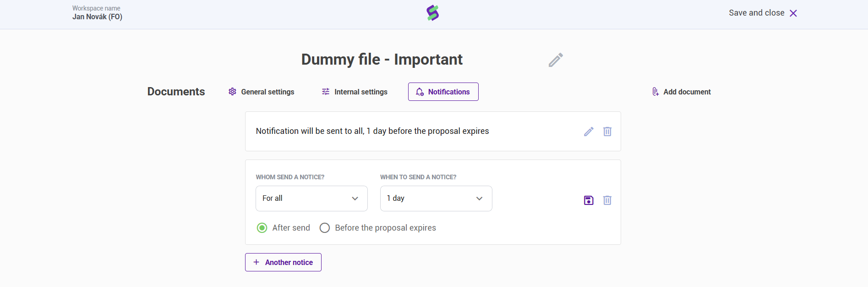868x287 pixels.
Task: Click the Dummy file - Important title
Action: pyautogui.click(x=382, y=60)
